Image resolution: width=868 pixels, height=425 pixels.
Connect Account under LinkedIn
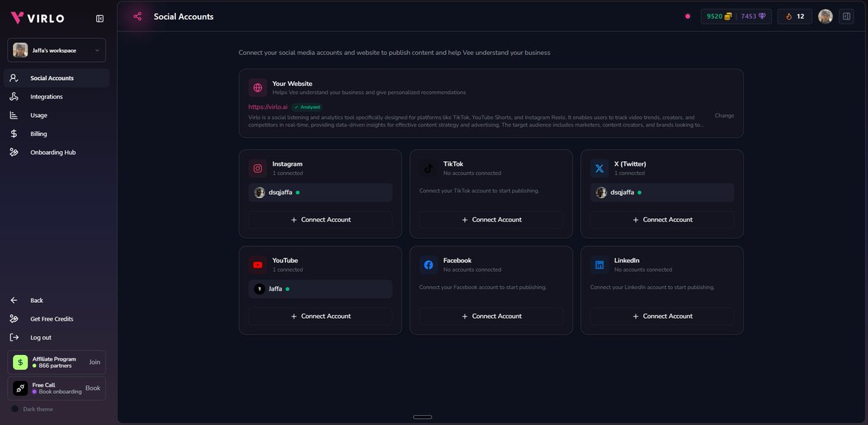coord(662,316)
